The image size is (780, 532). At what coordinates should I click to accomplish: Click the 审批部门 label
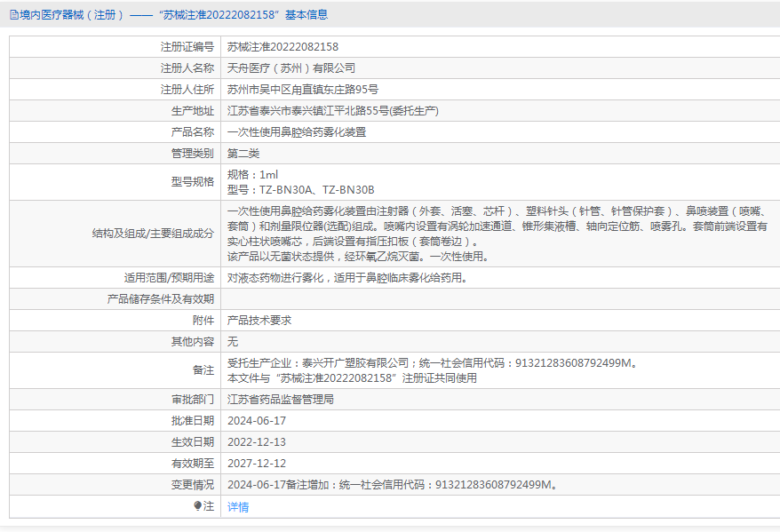[x=193, y=400]
